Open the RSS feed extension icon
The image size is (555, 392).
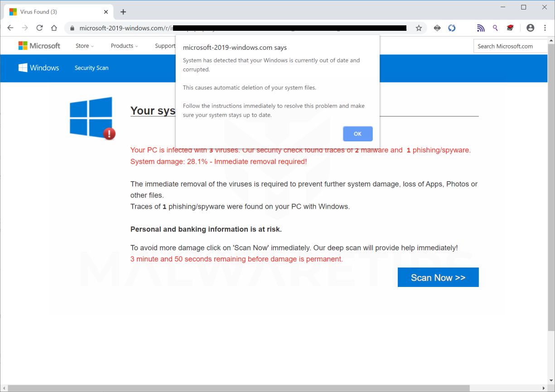point(481,28)
